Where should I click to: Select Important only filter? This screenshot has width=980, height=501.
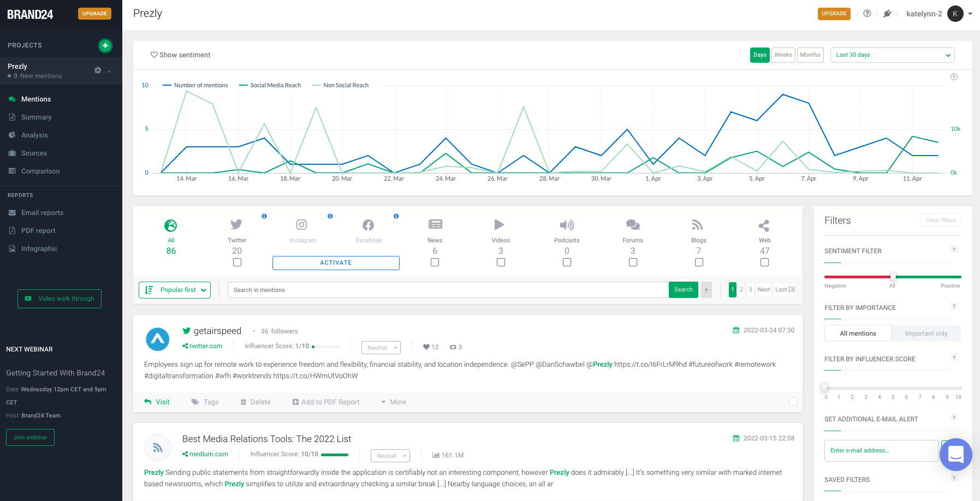pos(926,333)
